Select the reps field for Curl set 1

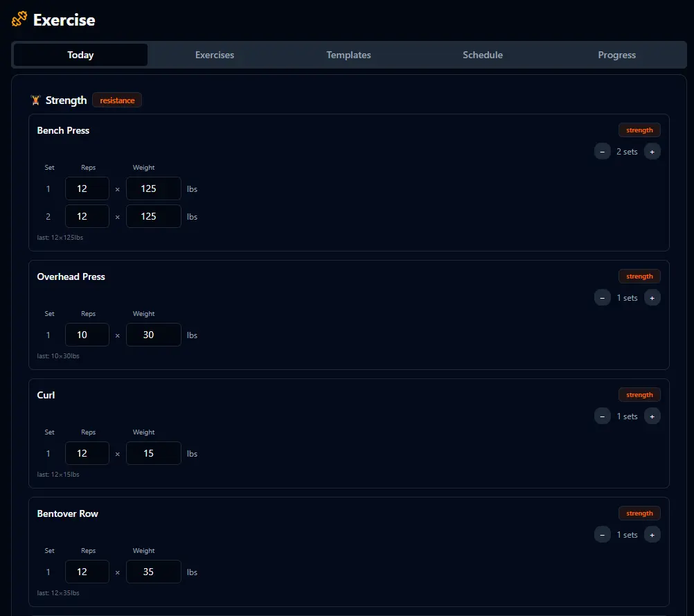pos(87,453)
